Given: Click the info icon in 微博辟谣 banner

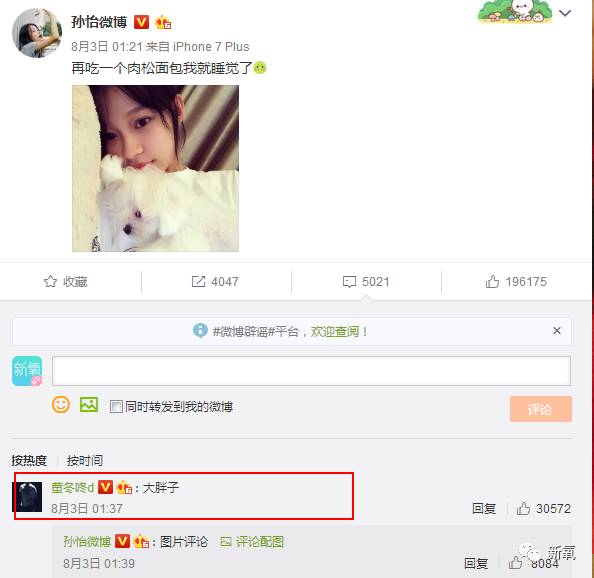Looking at the screenshot, I should 200,331.
